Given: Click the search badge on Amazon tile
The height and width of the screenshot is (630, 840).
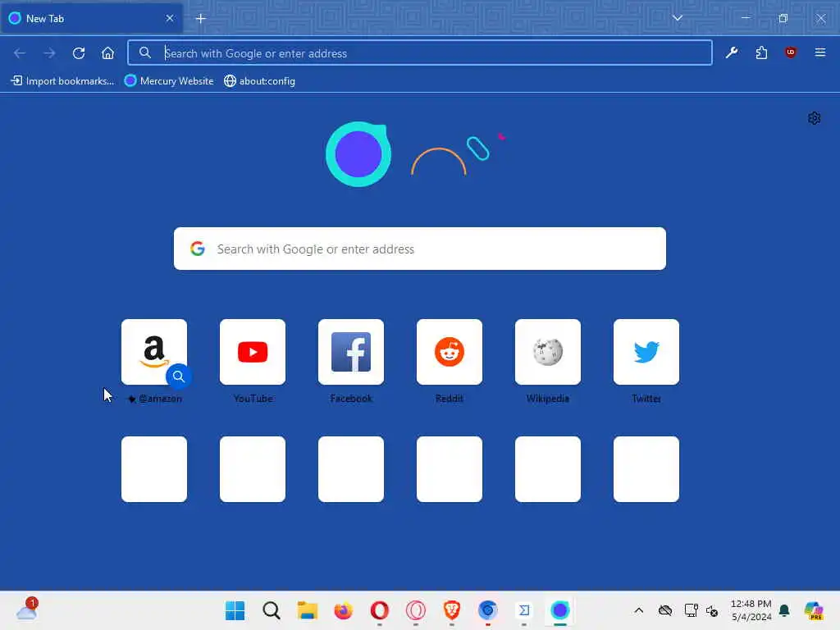Looking at the screenshot, I should (x=178, y=377).
